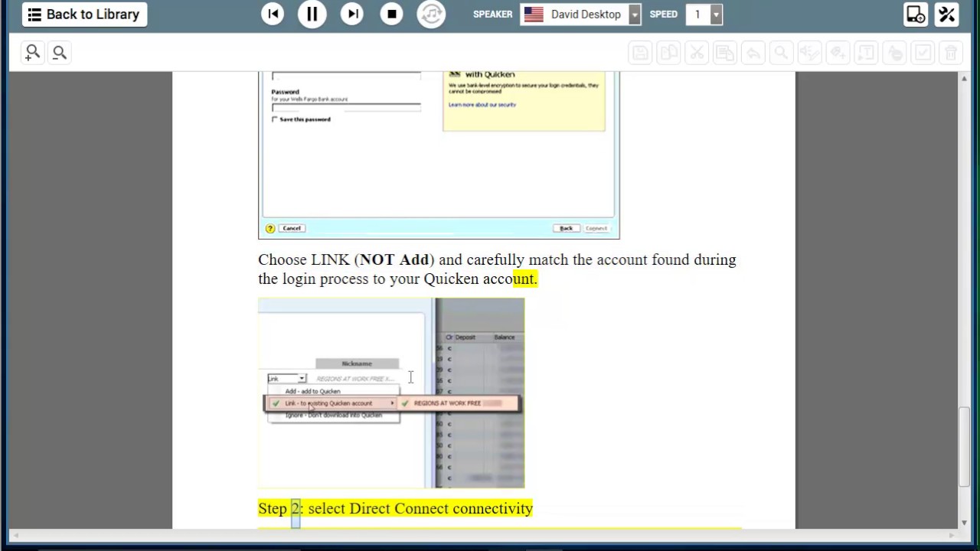980x551 pixels.
Task: Skip to previous sentence
Action: click(273, 15)
